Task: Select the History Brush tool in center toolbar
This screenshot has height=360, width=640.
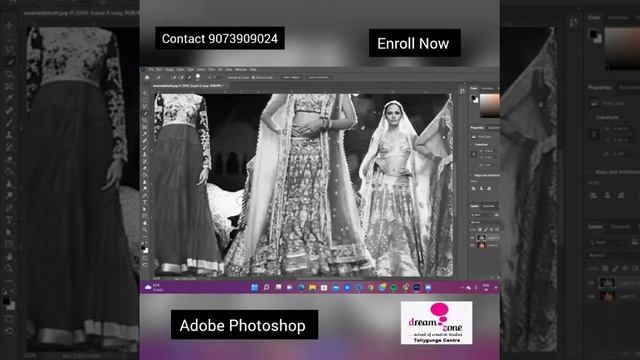Action: 144,161
